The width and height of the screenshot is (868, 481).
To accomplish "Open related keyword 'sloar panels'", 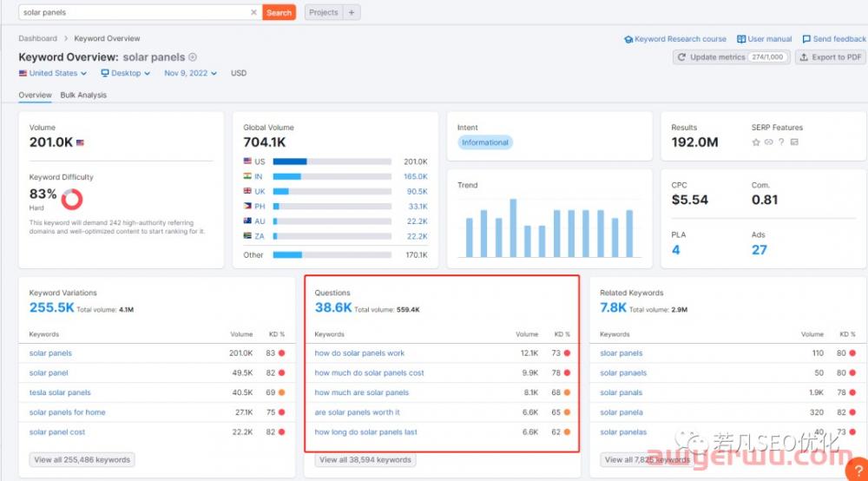I will [x=621, y=353].
